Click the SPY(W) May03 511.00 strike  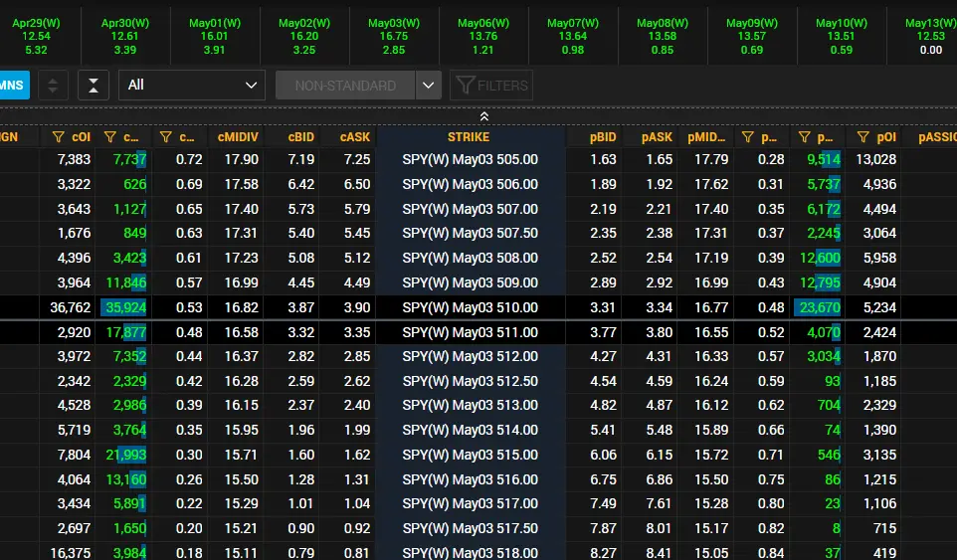point(470,332)
